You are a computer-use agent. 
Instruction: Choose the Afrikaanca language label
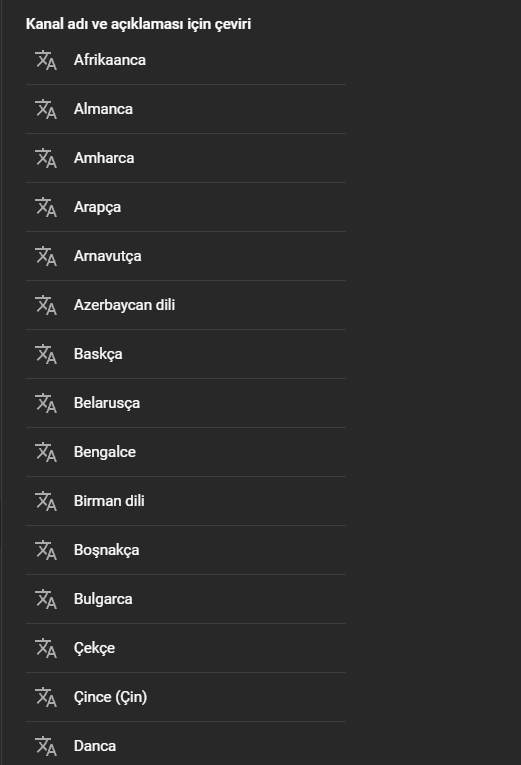coord(110,60)
